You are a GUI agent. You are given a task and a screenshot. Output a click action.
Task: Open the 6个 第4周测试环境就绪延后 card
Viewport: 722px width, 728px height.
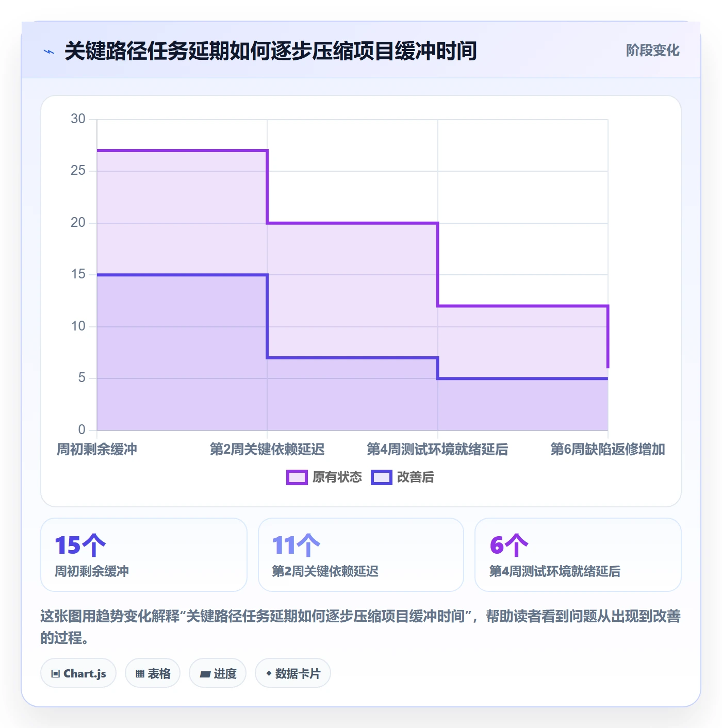[578, 555]
